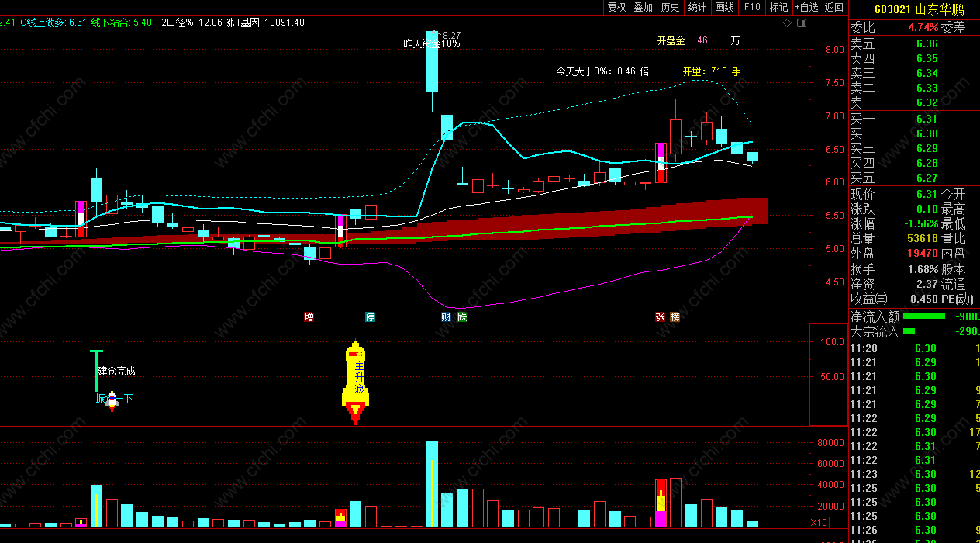Click the 开盘金 46 万 indicator text
The image size is (980, 543).
click(698, 40)
